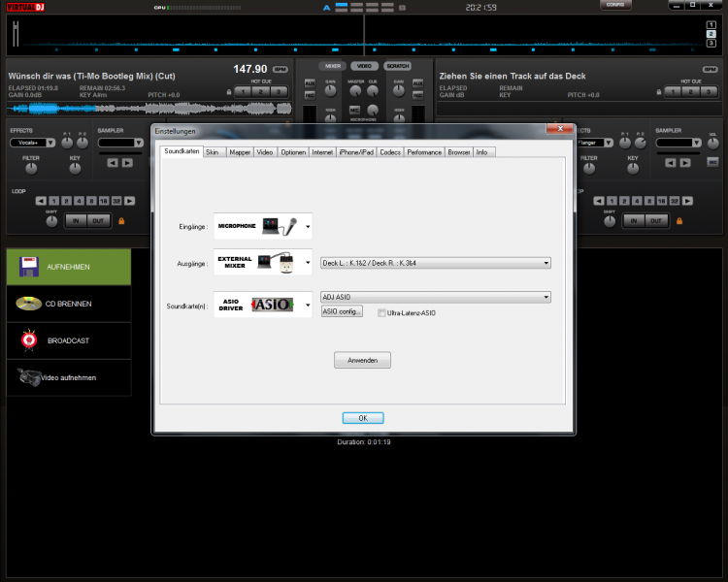The height and width of the screenshot is (582, 728).
Task: Switch to the Internet tab
Action: [x=322, y=152]
